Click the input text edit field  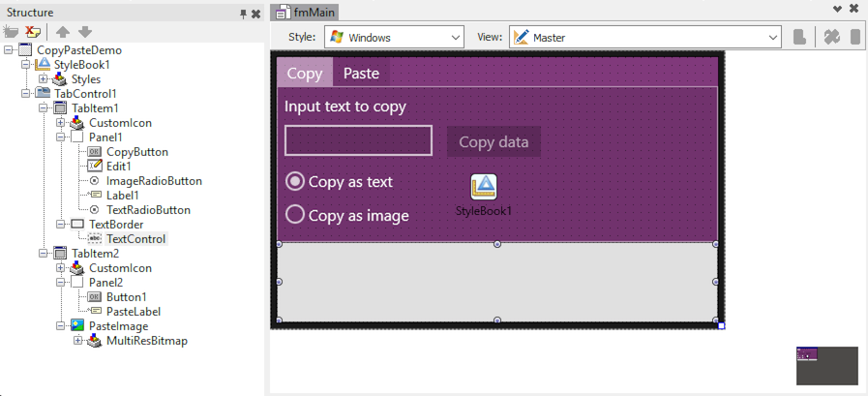[358, 140]
